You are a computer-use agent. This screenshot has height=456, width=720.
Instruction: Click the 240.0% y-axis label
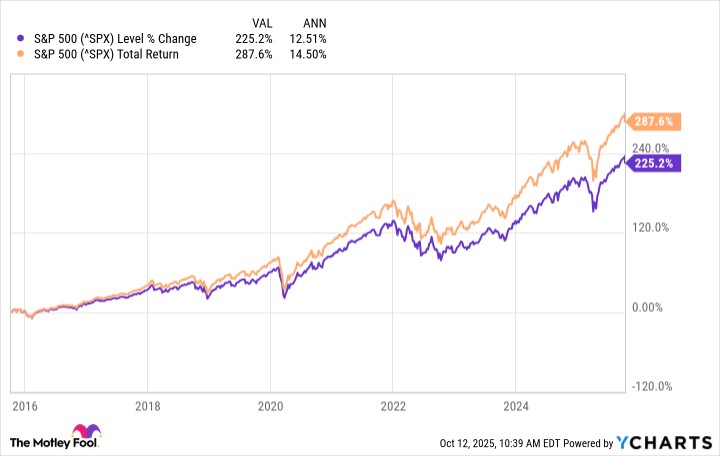pos(650,147)
